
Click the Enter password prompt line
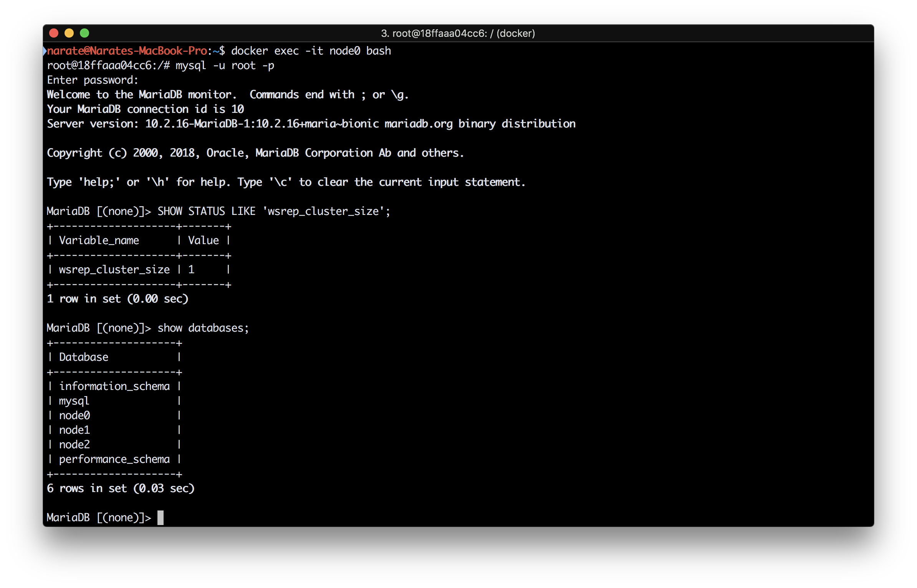coord(92,79)
